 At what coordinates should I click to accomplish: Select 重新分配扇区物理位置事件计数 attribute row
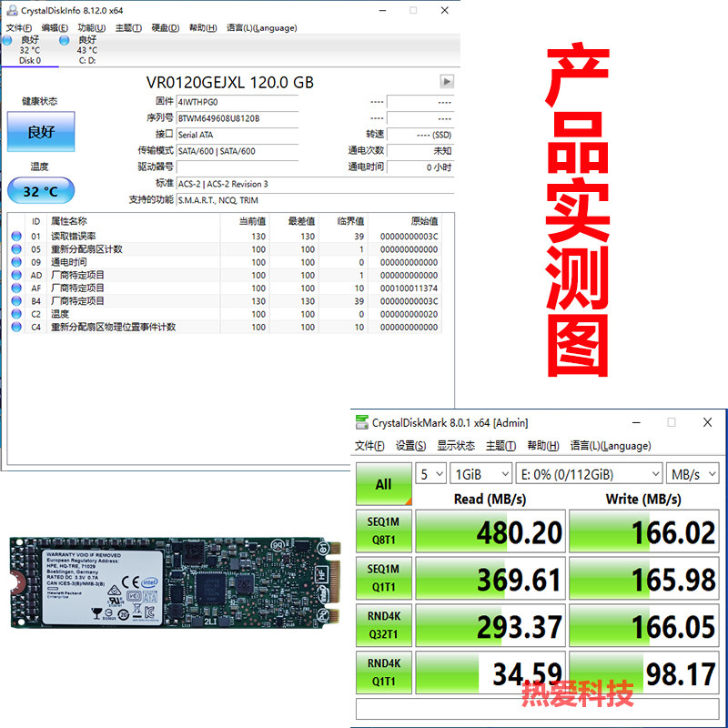point(225,327)
